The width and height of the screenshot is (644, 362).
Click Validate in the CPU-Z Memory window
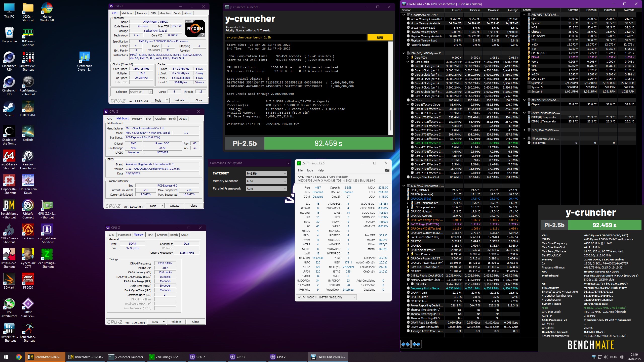(x=176, y=322)
